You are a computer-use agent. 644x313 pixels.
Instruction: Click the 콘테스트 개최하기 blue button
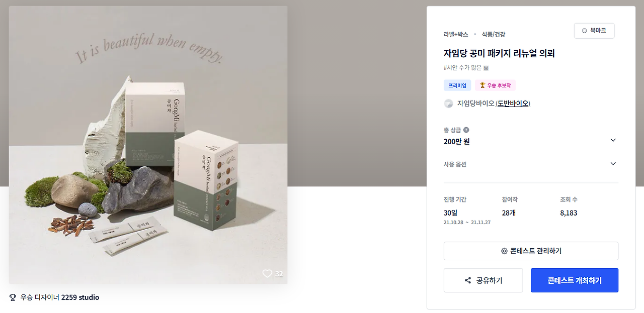click(x=575, y=280)
